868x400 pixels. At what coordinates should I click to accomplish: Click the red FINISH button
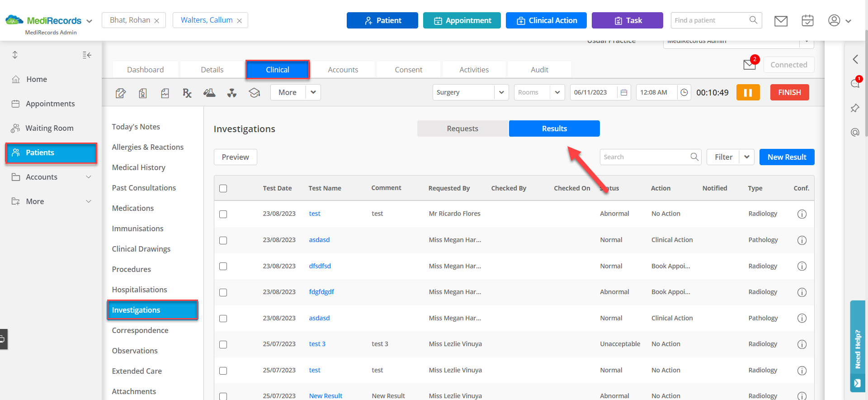pos(790,92)
